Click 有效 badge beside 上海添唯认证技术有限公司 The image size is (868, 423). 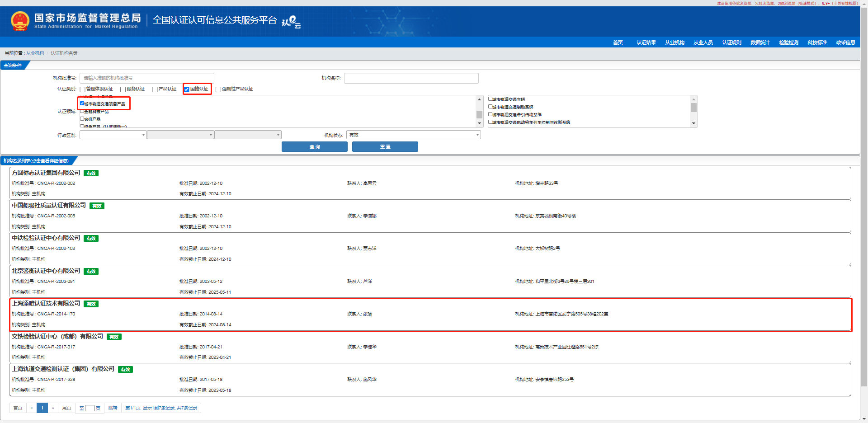click(x=91, y=304)
